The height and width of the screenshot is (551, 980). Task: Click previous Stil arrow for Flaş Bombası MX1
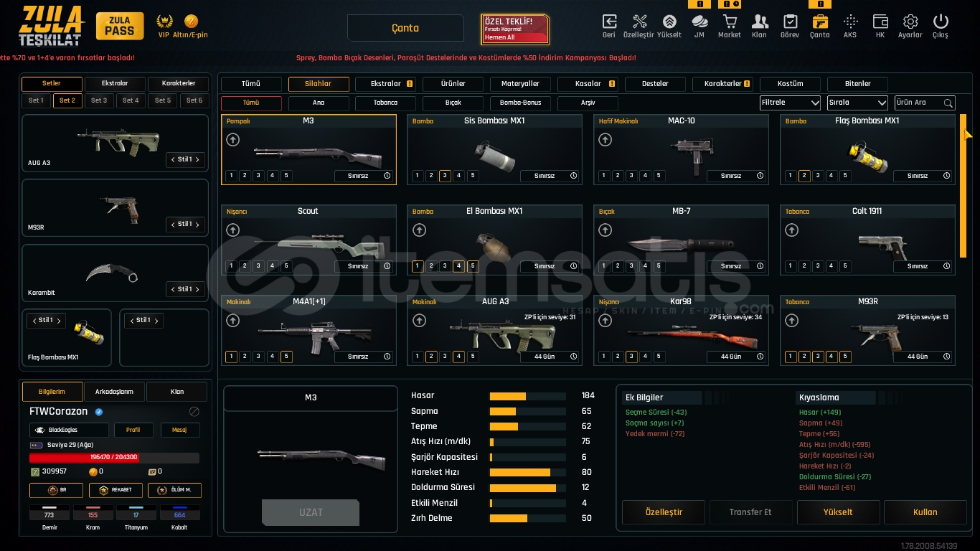[x=33, y=320]
